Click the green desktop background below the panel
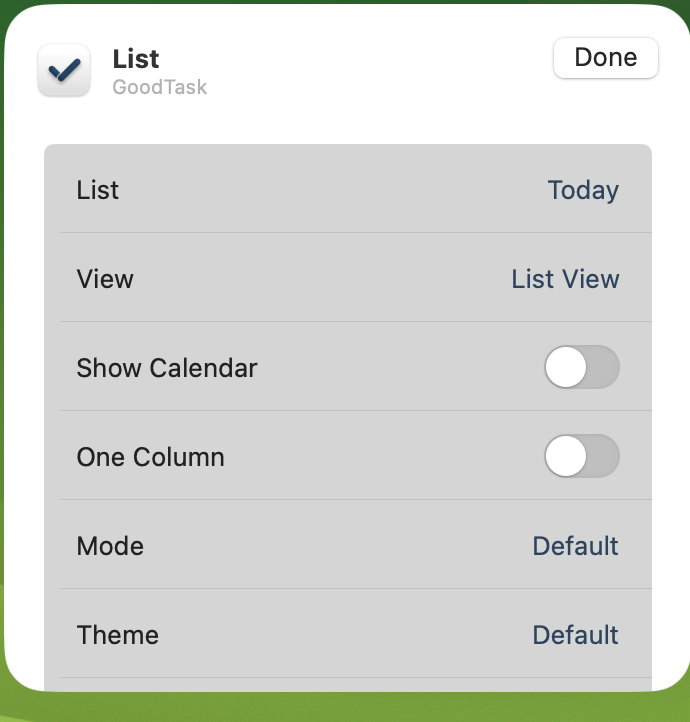This screenshot has width=690, height=722. (345, 708)
